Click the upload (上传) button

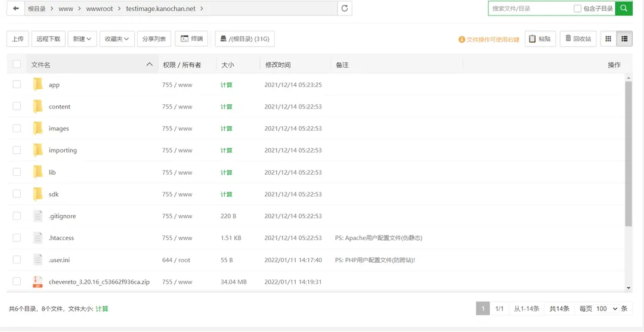click(x=18, y=39)
